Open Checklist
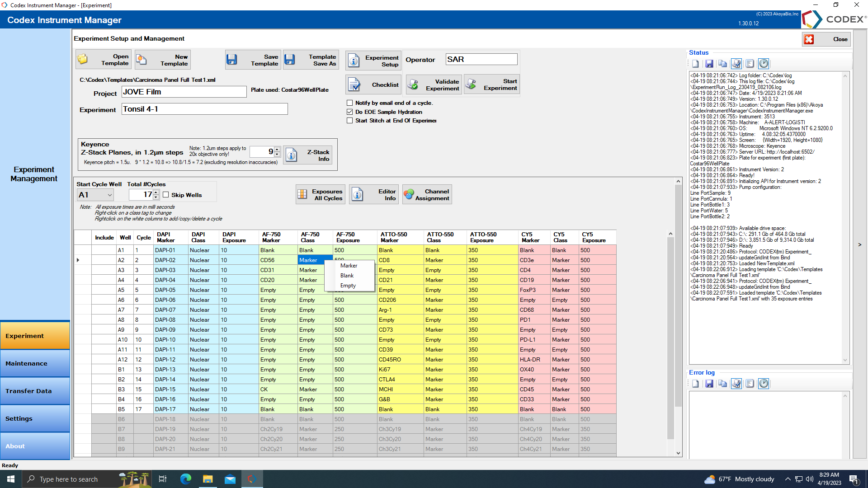This screenshot has height=488, width=868. pyautogui.click(x=373, y=84)
